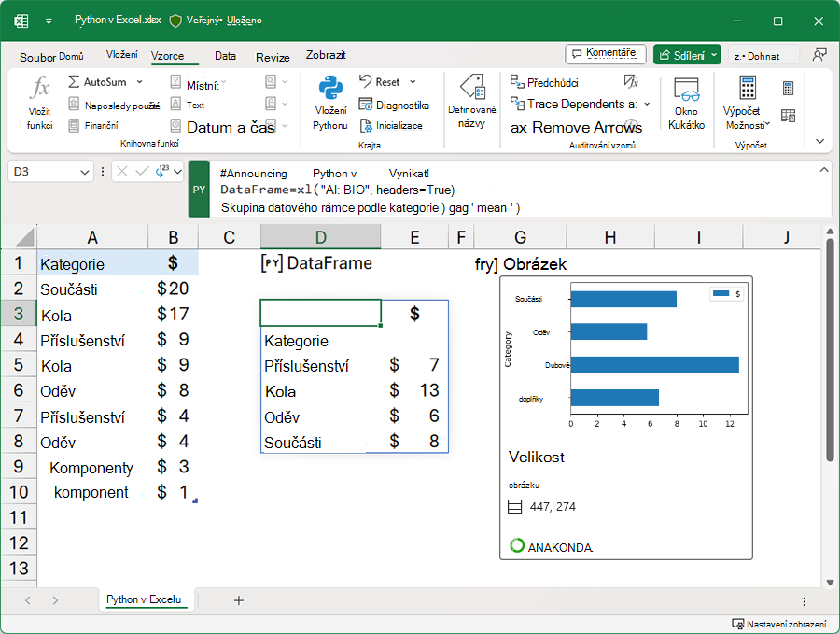Screen dimensions: 840x634
Task: Click the Select All corner triangle
Action: 23,236
